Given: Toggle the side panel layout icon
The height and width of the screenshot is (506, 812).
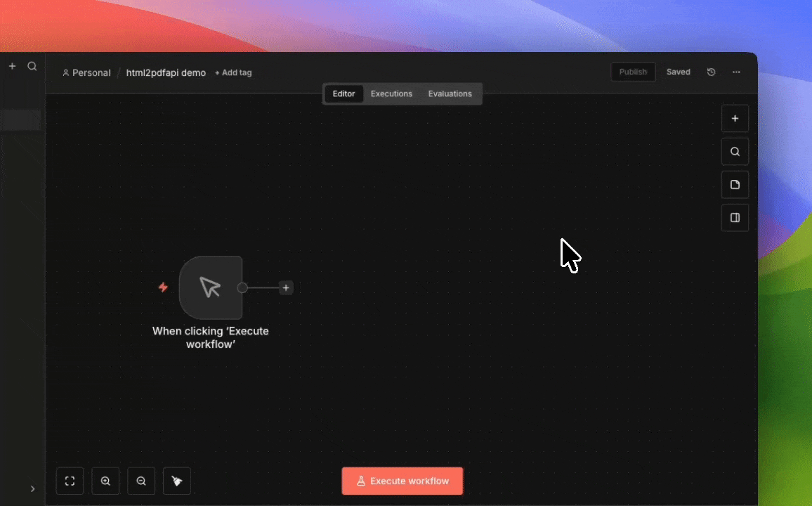Looking at the screenshot, I should (735, 218).
